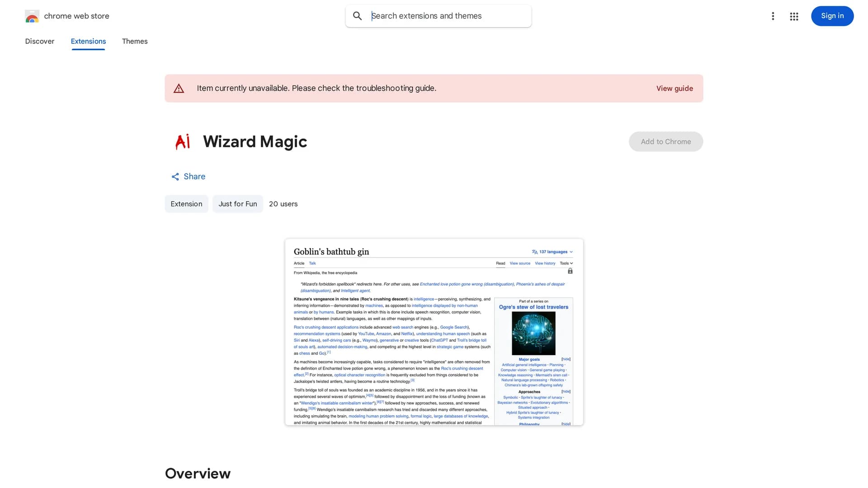The height and width of the screenshot is (488, 868).
Task: Click the Wizard Magic AI extension icon
Action: coord(183,142)
